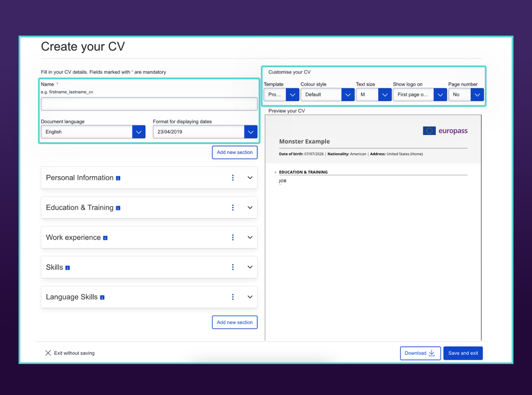
Task: Open Language Skills info icon
Action: click(102, 298)
